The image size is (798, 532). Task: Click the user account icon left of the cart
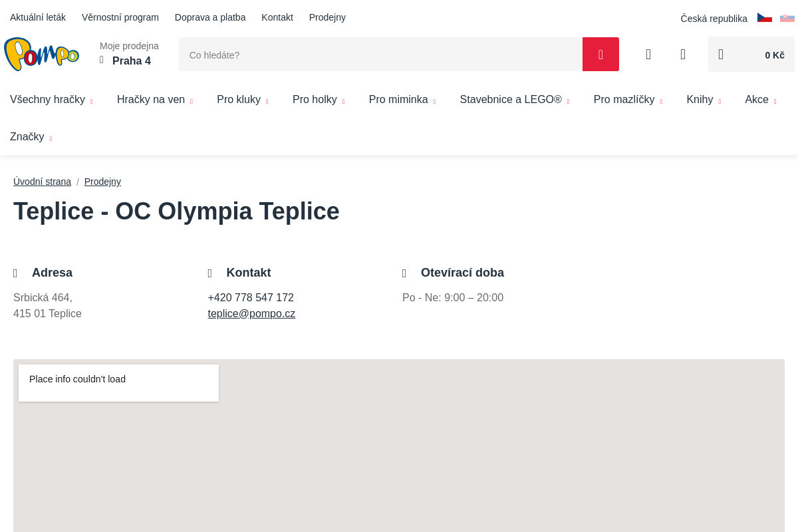click(x=683, y=55)
